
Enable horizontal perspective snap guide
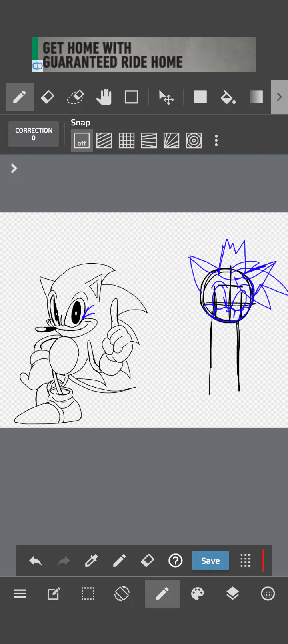click(149, 141)
